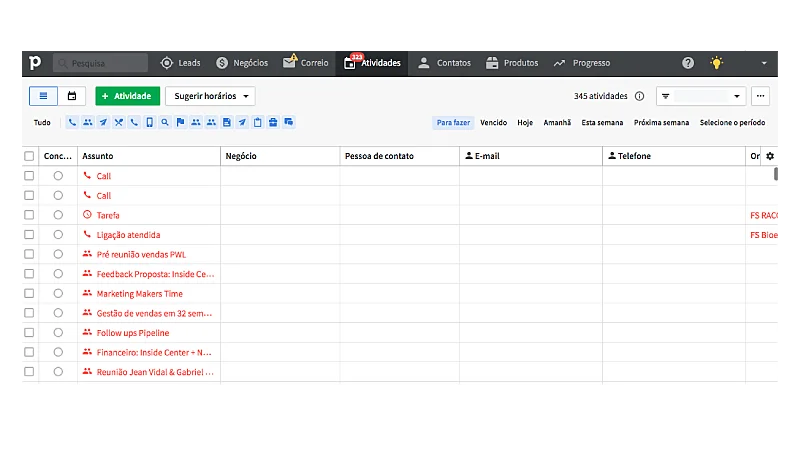The width and height of the screenshot is (800, 450).
Task: Switch to calendar view icon
Action: click(72, 96)
